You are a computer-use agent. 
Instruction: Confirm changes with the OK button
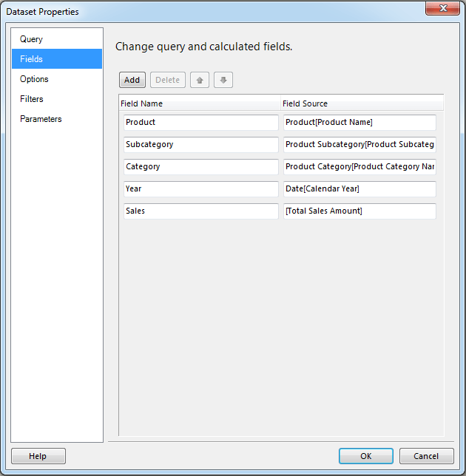(x=365, y=456)
